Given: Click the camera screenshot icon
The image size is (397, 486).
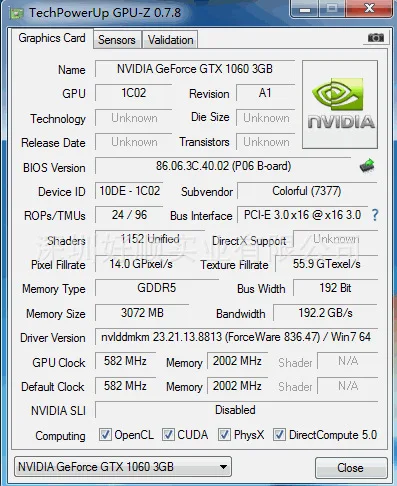Looking at the screenshot, I should 376,38.
